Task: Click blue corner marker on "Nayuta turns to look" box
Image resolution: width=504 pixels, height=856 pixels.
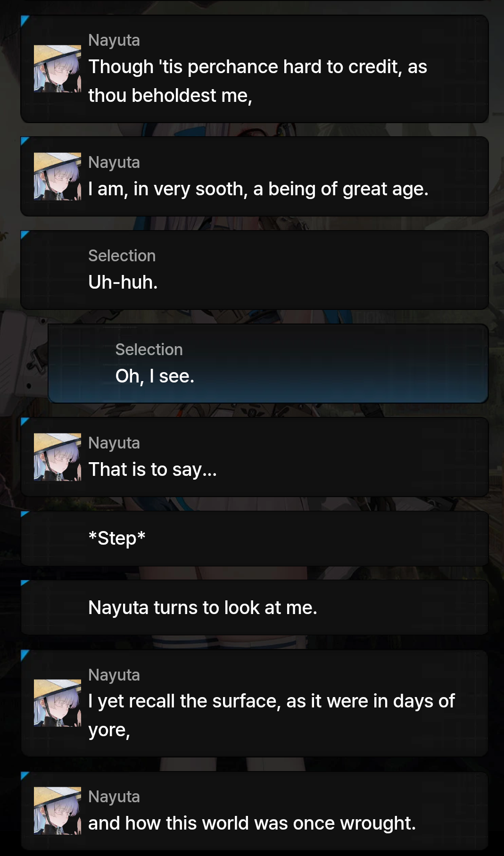Action: click(x=25, y=583)
